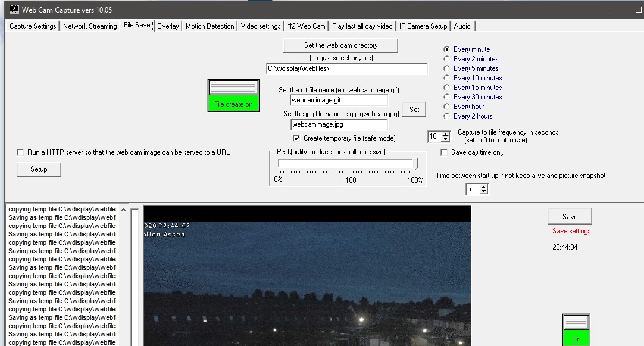Select the Every 5 minutes option

[447, 68]
